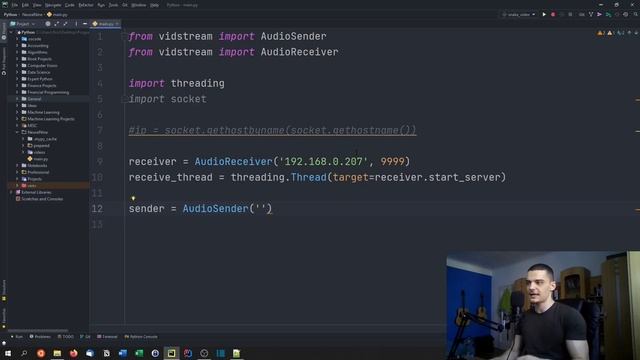Screen dimensions: 640x360
Task: Open the Problems tool window tab
Action: coord(40,337)
